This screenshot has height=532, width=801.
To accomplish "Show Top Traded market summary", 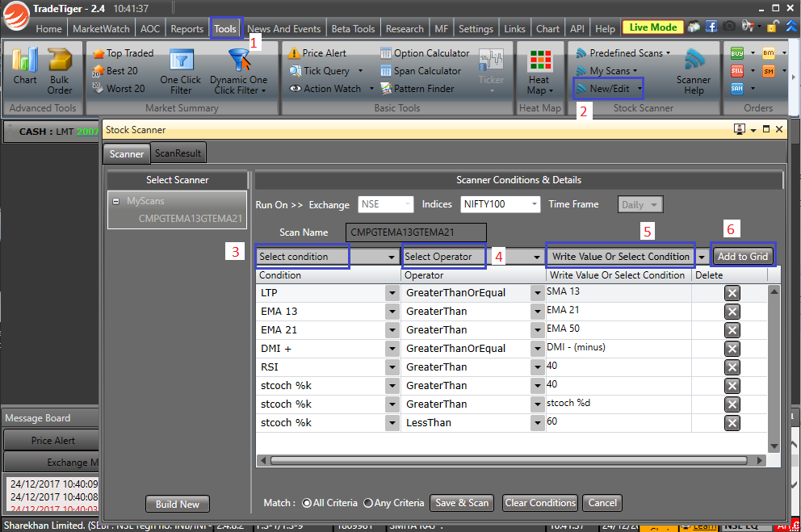I will tap(123, 53).
